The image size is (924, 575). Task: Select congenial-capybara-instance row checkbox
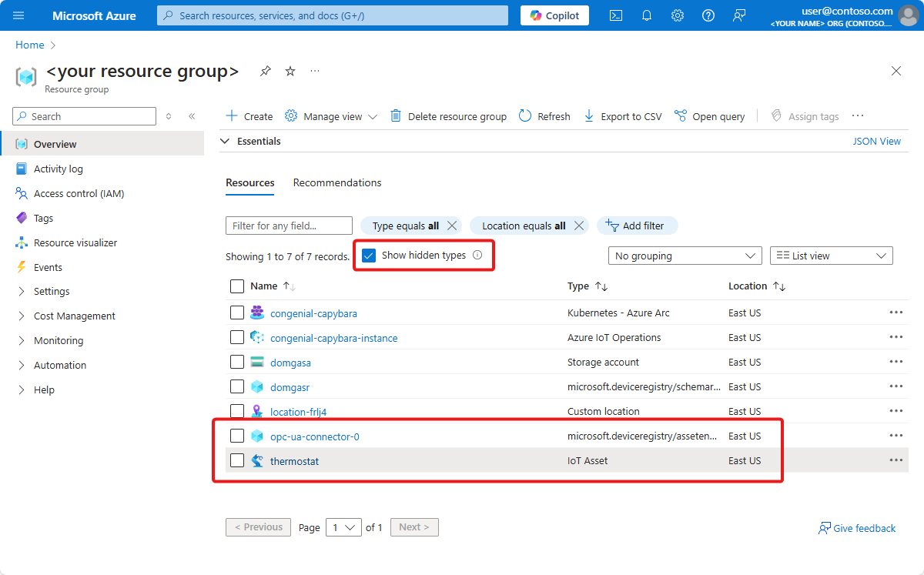coord(237,338)
